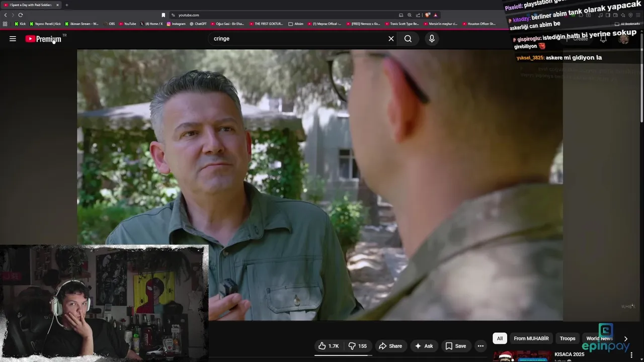Start voice search with microphone icon
This screenshot has height=362, width=644.
[432, 39]
